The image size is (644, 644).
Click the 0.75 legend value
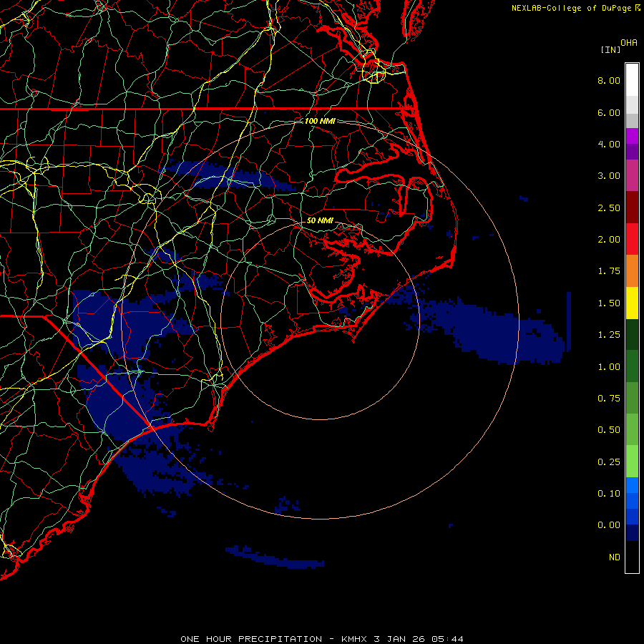point(609,399)
